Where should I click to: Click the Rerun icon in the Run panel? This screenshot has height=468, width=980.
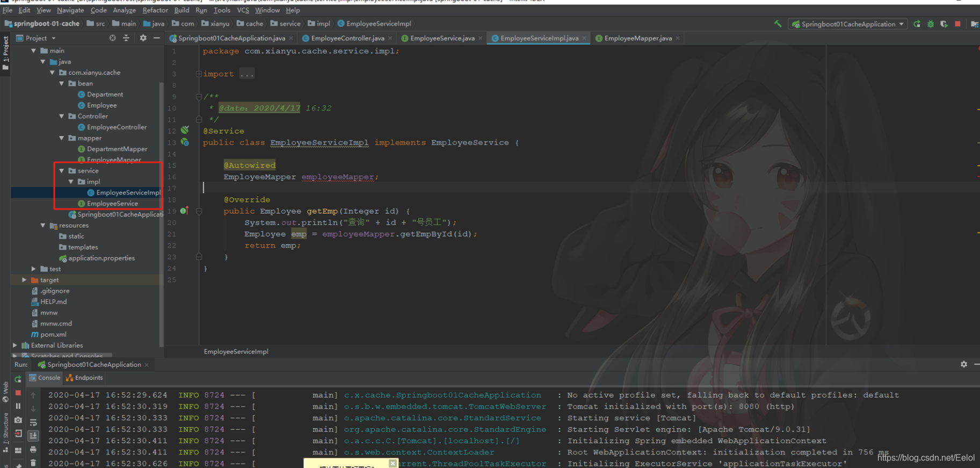[18, 379]
